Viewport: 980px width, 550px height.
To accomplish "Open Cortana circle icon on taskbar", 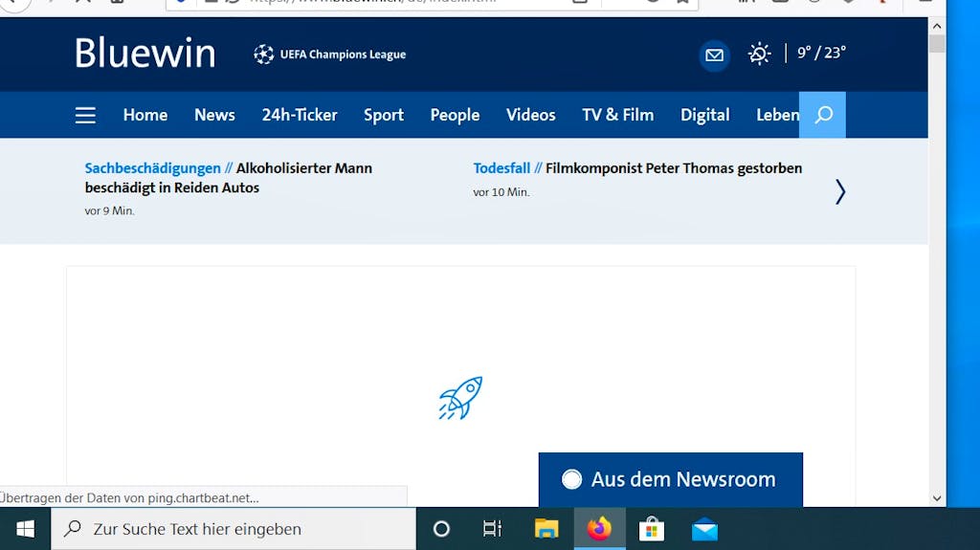I will pos(441,529).
